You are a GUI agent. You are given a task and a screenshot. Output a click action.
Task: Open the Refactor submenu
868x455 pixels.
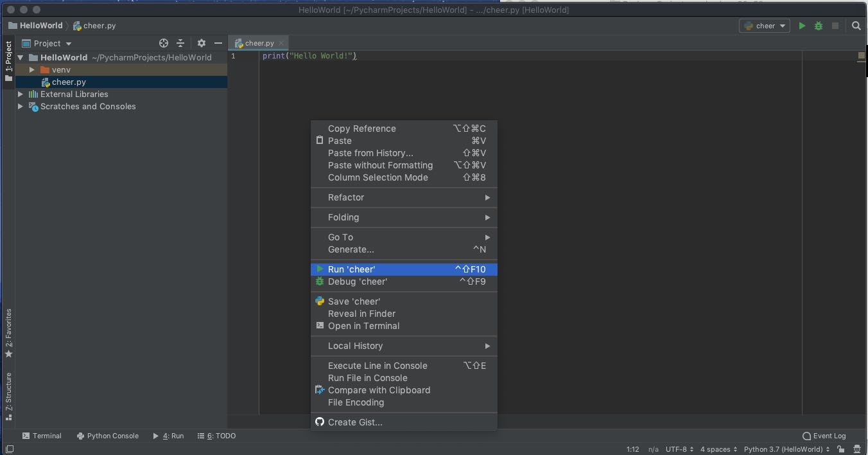click(404, 197)
